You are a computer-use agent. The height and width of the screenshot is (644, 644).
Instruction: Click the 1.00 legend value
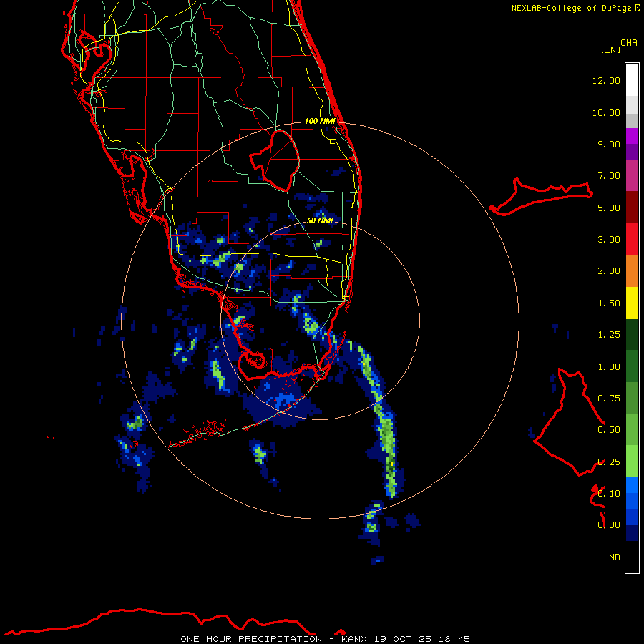pos(609,367)
